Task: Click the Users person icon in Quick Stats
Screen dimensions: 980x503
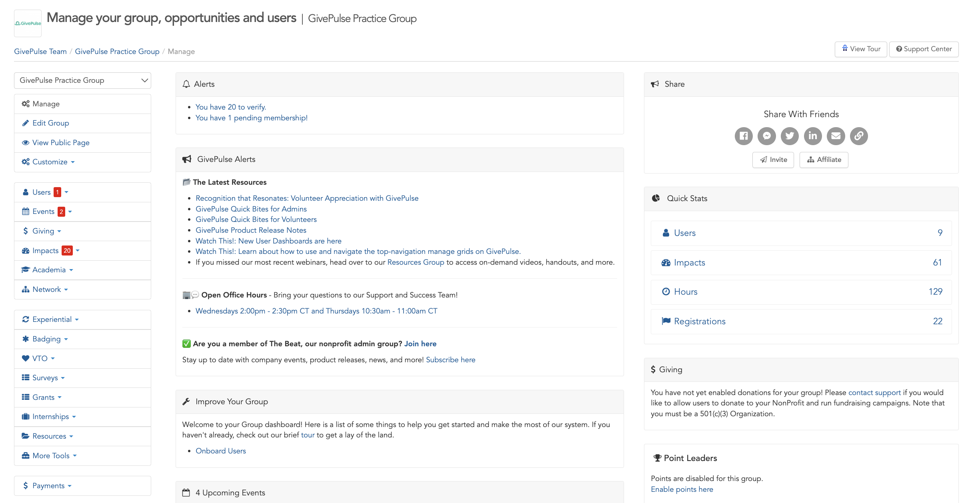Action: [x=666, y=233]
